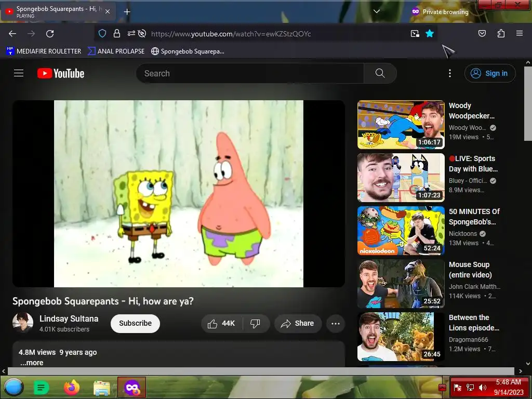Open 50 MINUTES Of SpongeBob's thumbnail
The height and width of the screenshot is (399, 532).
[x=401, y=230]
